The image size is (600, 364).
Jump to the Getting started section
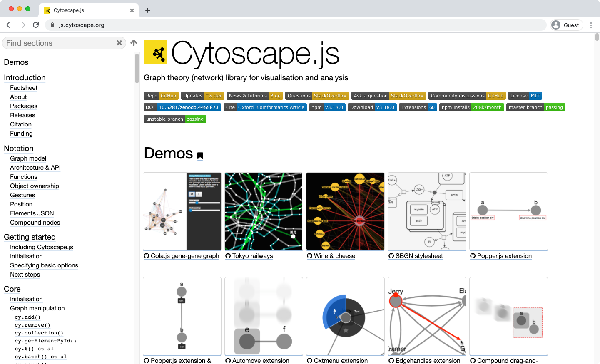(x=30, y=237)
